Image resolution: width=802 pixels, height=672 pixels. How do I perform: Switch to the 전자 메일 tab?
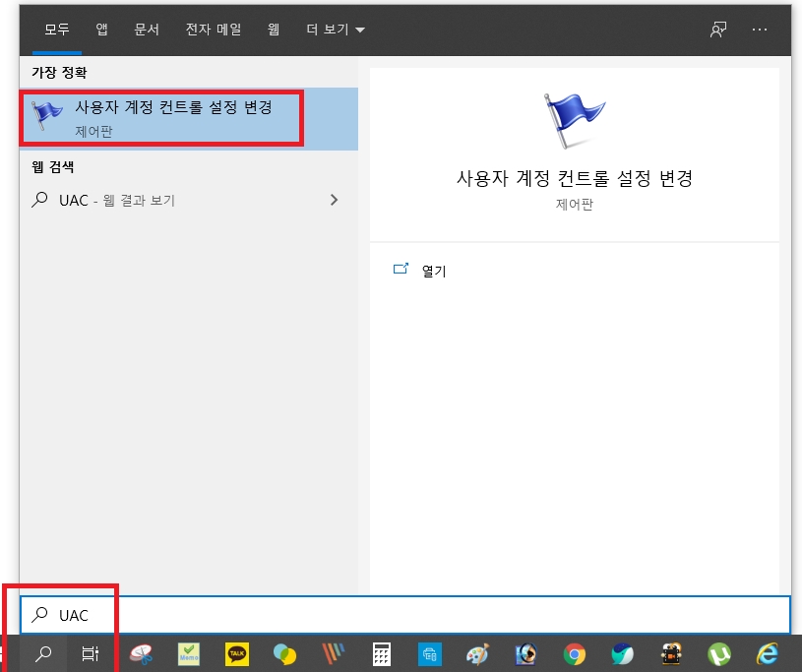(x=214, y=30)
